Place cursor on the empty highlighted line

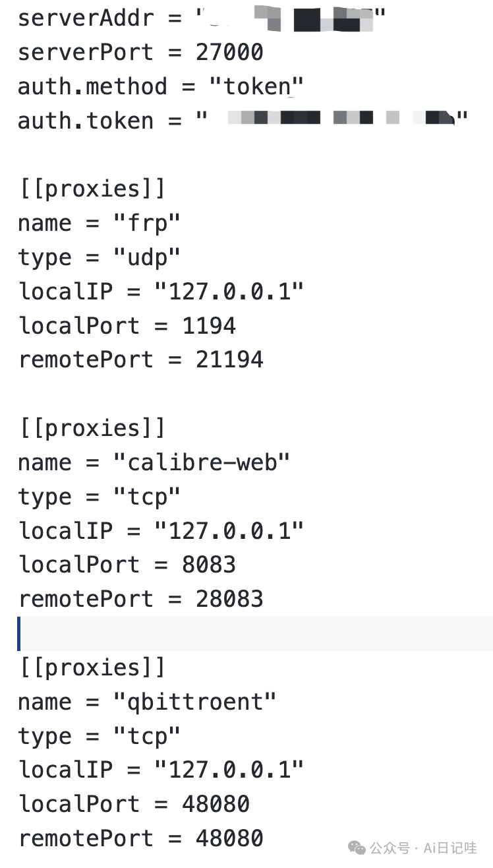tap(255, 633)
